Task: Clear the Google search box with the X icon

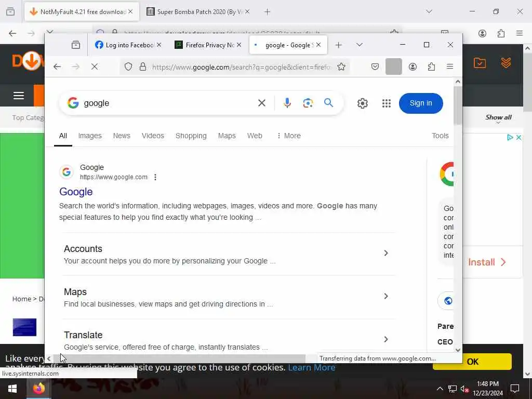Action: pyautogui.click(x=262, y=103)
